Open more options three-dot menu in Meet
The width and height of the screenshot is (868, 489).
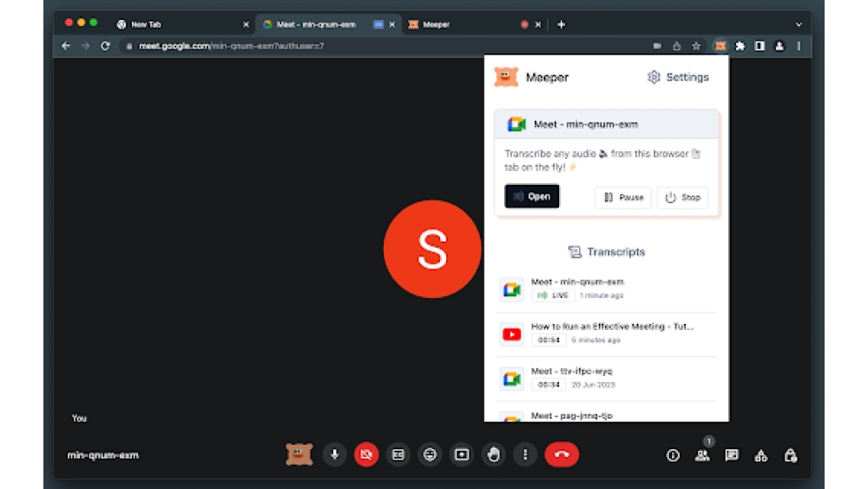pos(525,454)
